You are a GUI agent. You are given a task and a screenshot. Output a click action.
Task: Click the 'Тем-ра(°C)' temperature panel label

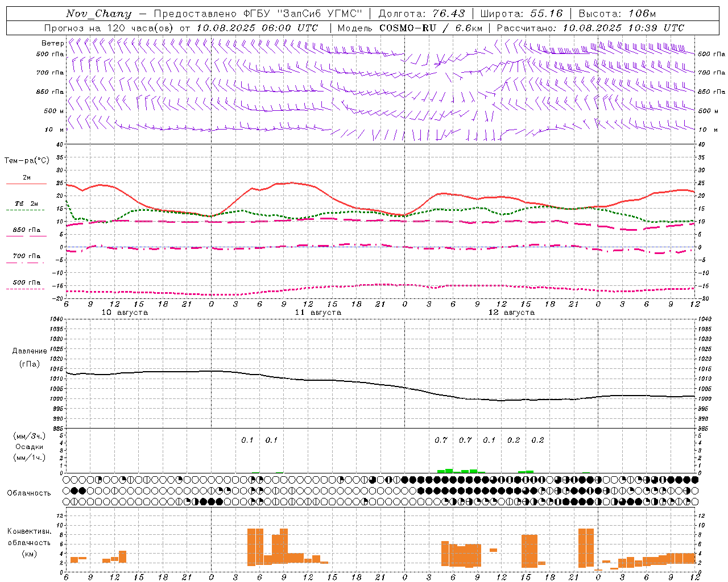pyautogui.click(x=27, y=161)
